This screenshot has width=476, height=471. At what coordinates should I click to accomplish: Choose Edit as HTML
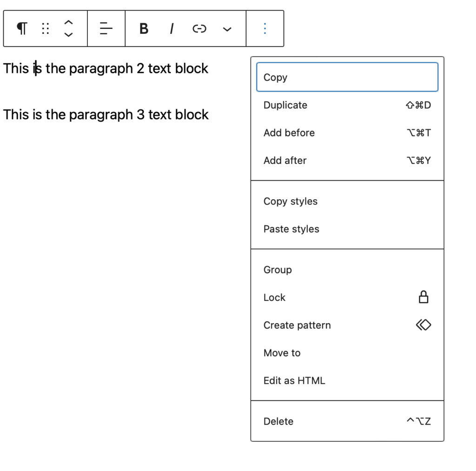coord(347,381)
